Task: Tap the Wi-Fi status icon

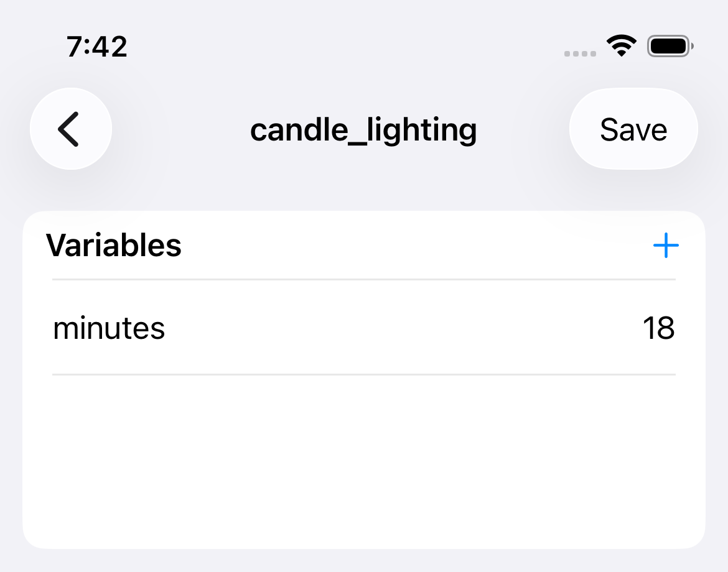Action: point(621,46)
